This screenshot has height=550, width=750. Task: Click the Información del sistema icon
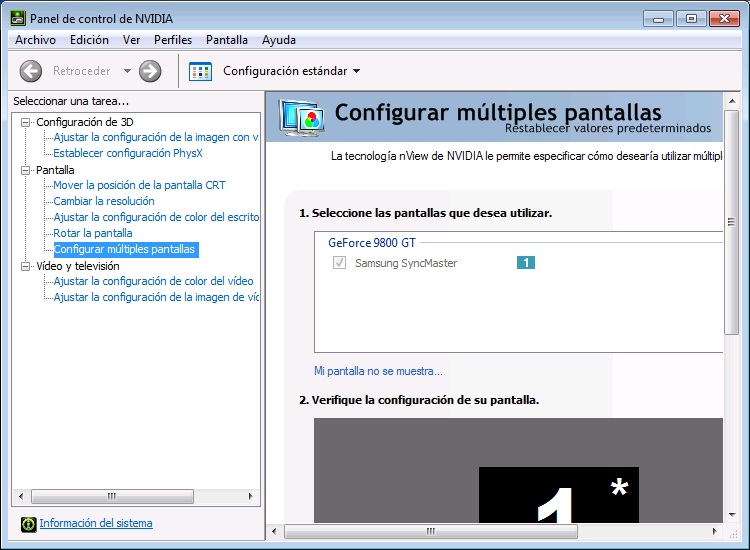(28, 524)
